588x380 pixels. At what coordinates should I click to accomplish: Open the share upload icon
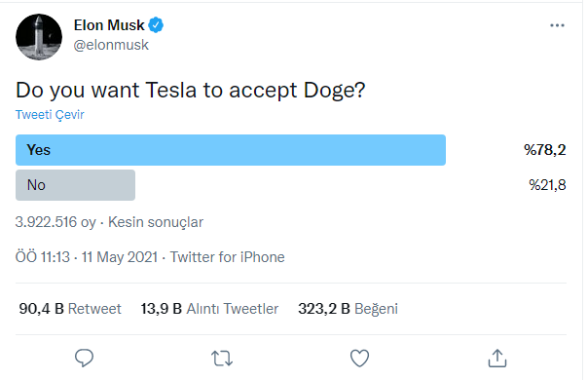497,358
